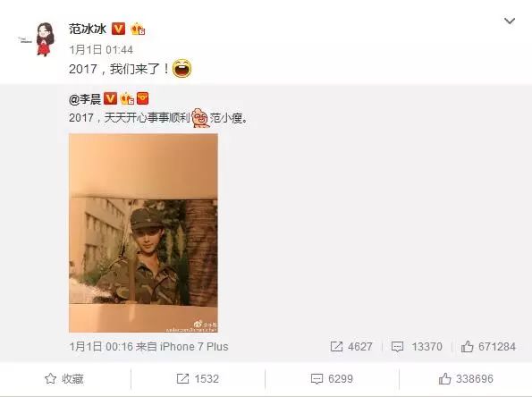This screenshot has width=532, height=397.
Task: Click the orange V verification badge beside 范冰冰
Action: coord(118,29)
